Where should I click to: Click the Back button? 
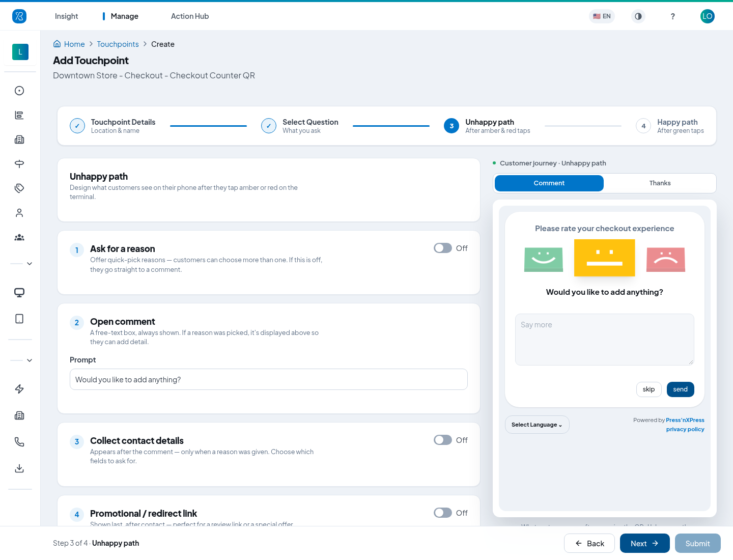(x=589, y=543)
